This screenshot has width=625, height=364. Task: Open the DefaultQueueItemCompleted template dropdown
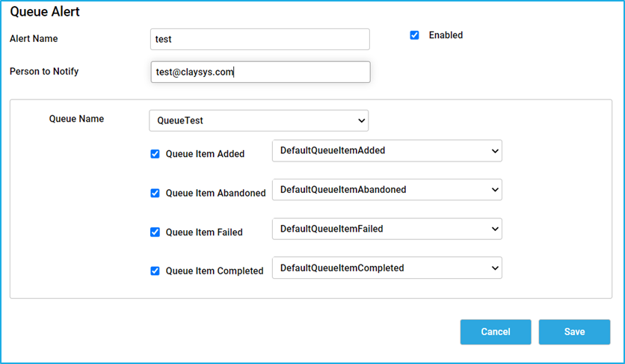point(387,268)
